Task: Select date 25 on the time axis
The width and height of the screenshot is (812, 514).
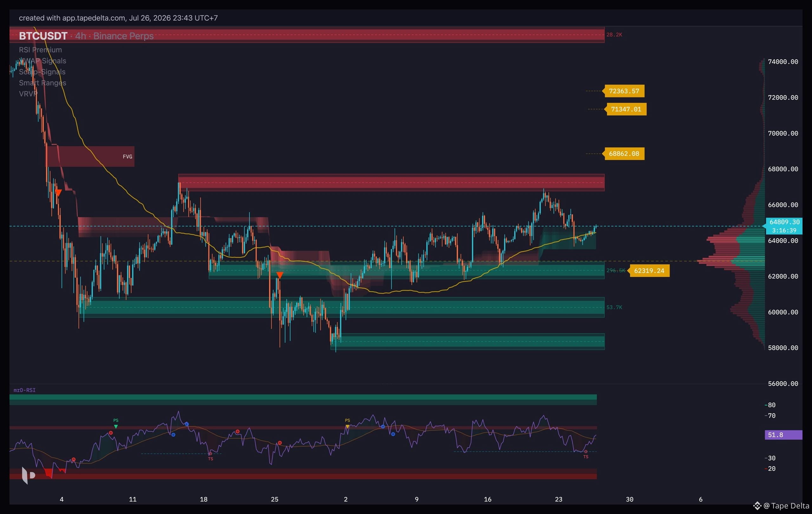Action: click(x=274, y=499)
